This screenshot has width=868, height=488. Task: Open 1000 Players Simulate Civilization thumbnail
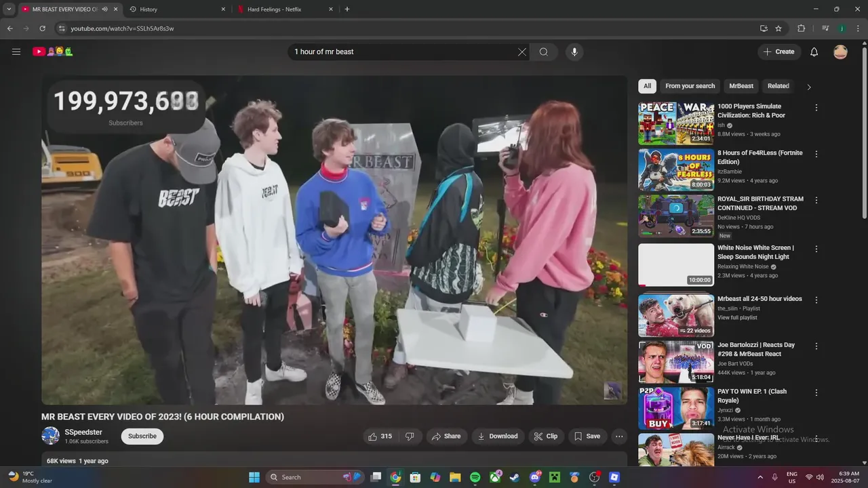[676, 123]
